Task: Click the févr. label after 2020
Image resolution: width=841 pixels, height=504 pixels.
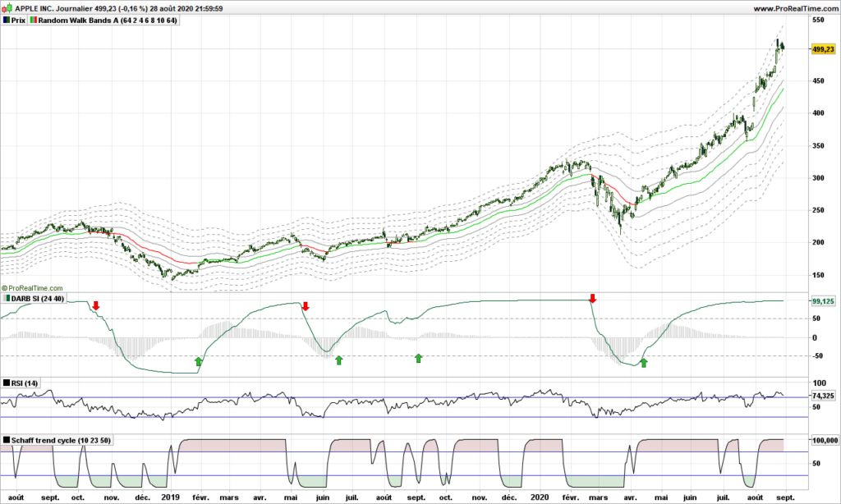Action: (x=571, y=497)
